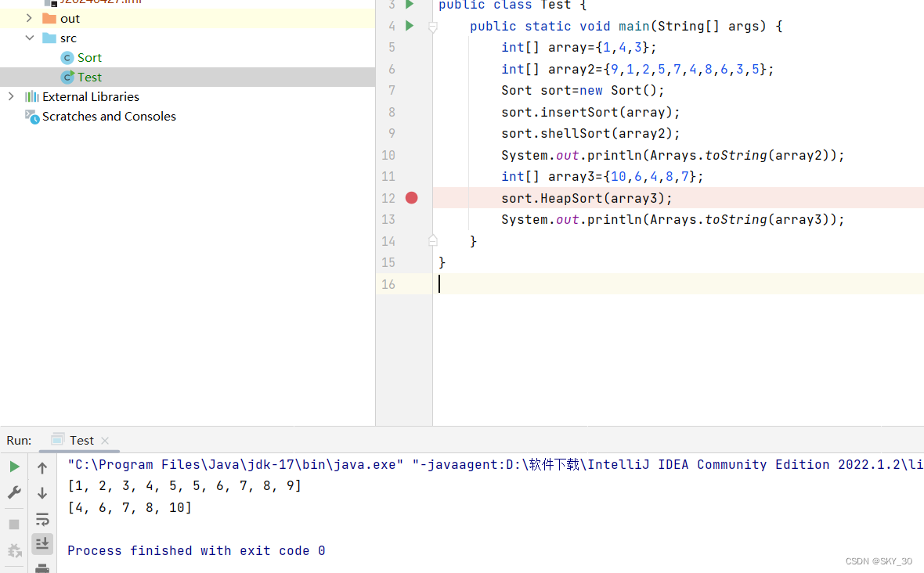Click line number 16 in gutter
The width and height of the screenshot is (924, 573).
coord(388,284)
